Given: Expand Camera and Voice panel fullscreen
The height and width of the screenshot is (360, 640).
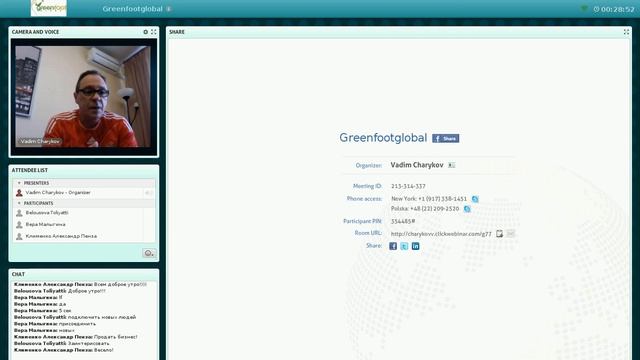Looking at the screenshot, I should (x=153, y=32).
